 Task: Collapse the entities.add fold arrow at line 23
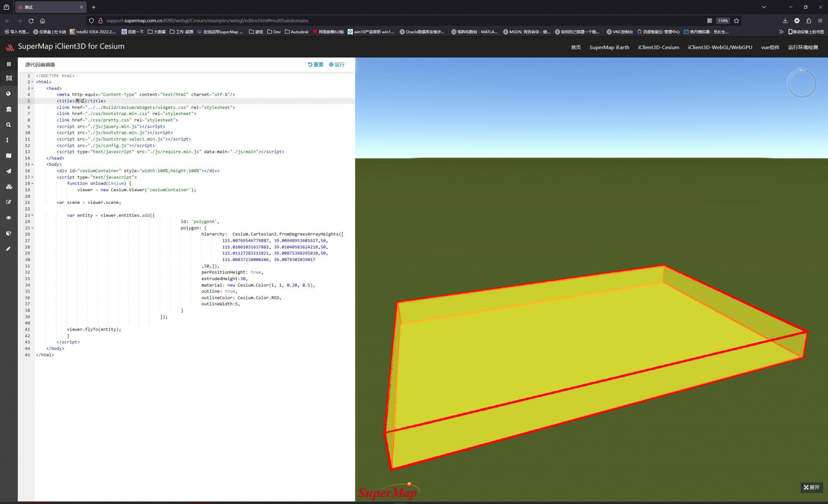click(32, 215)
